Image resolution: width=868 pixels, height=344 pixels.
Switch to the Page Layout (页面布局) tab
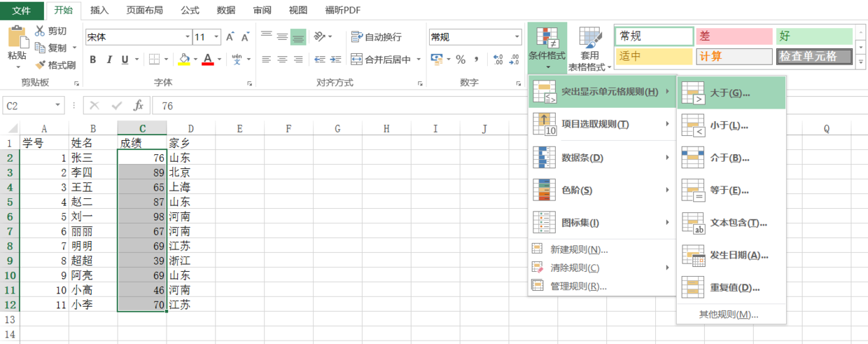tap(145, 10)
